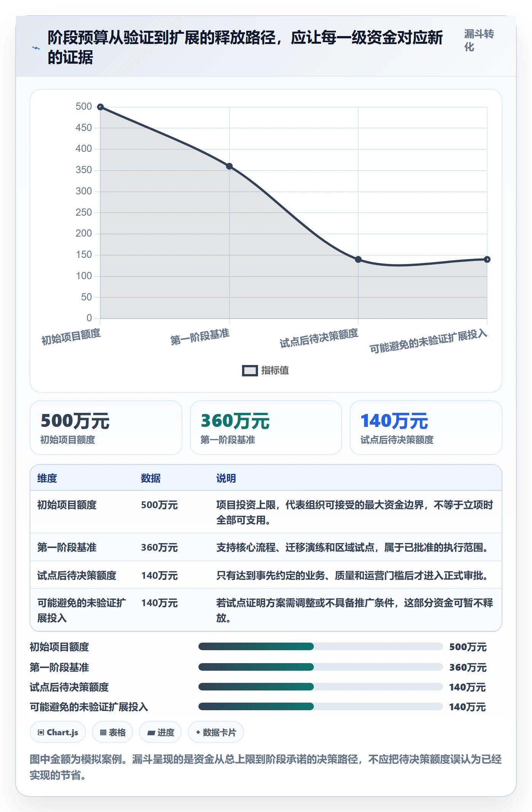
Task: Click the 漏斗转化 label in the header
Action: coord(479,40)
